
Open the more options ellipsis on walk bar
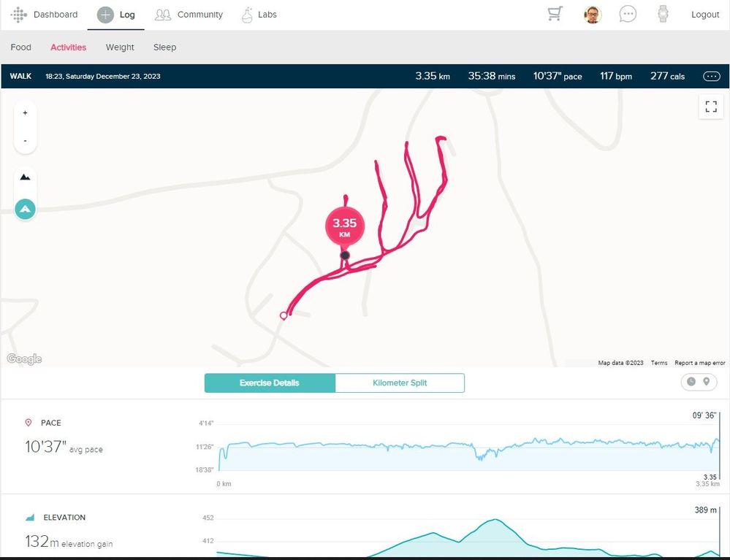710,76
